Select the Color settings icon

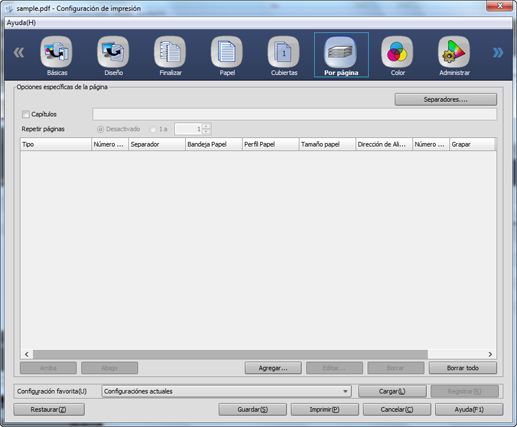(x=397, y=52)
